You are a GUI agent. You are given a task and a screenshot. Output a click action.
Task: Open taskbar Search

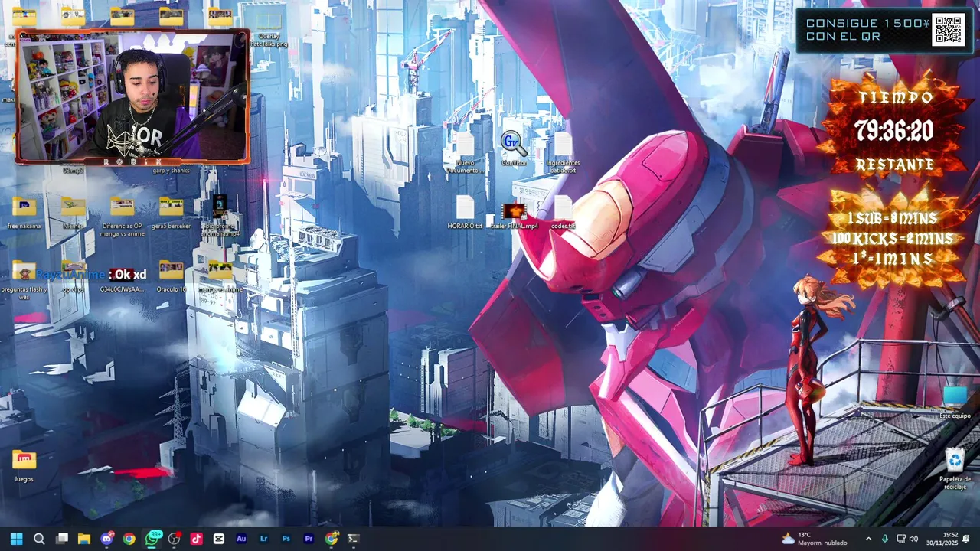39,539
